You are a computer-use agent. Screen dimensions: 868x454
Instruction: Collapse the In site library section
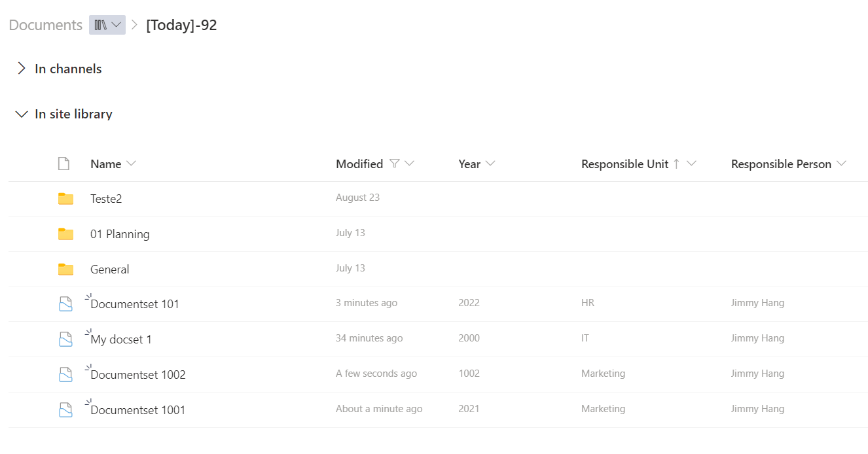click(x=22, y=114)
